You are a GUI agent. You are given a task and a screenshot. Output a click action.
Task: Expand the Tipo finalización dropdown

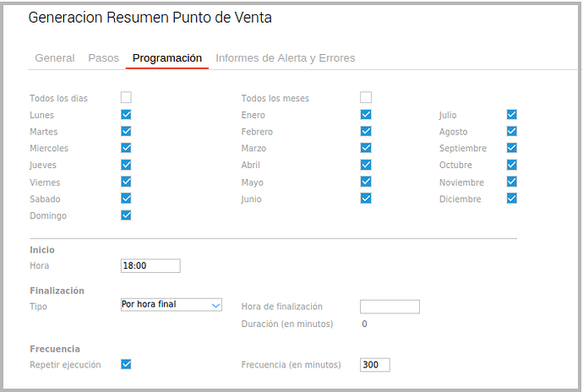point(172,304)
